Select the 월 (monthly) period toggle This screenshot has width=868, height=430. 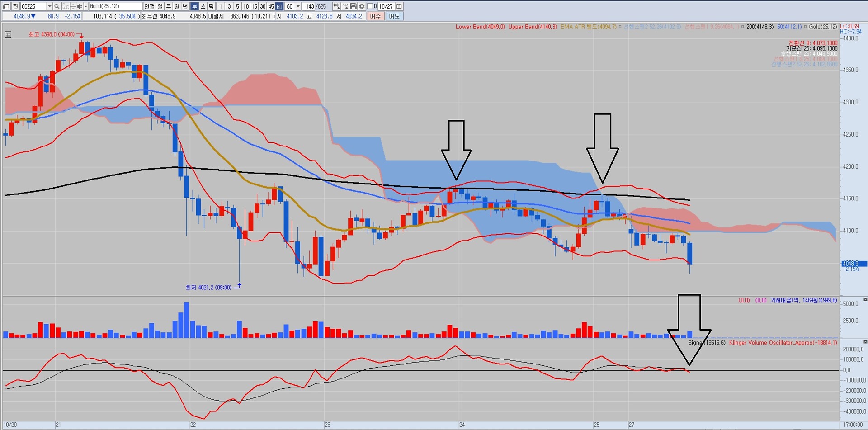177,6
